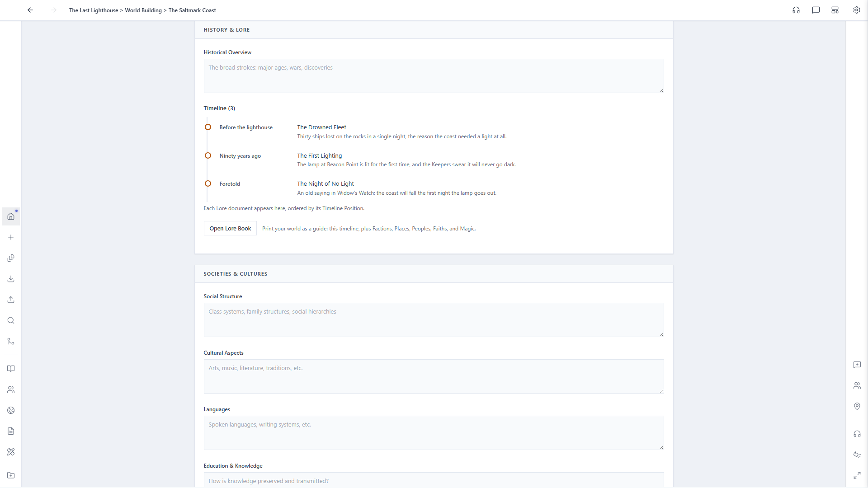The height and width of the screenshot is (488, 868).
Task: Click the plus icon in left sidebar
Action: (11, 237)
